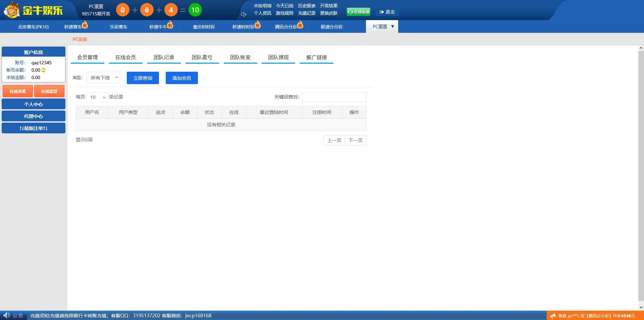
Task: Click the 添加会员 add member button
Action: coord(181,78)
